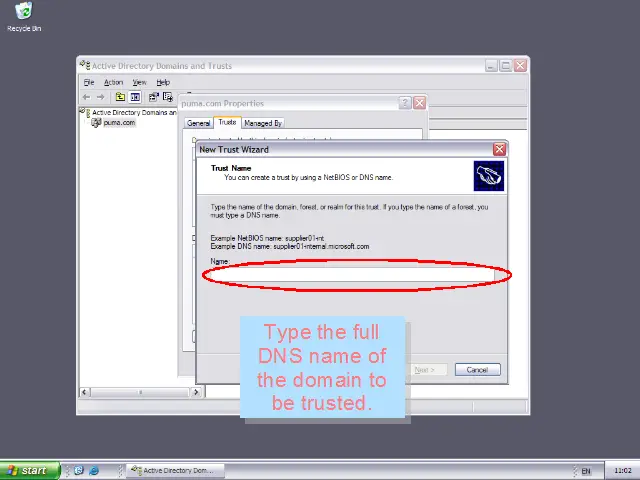Viewport: 640px width, 480px height.
Task: Click the Forward arrow toolbar icon
Action: coord(101,97)
